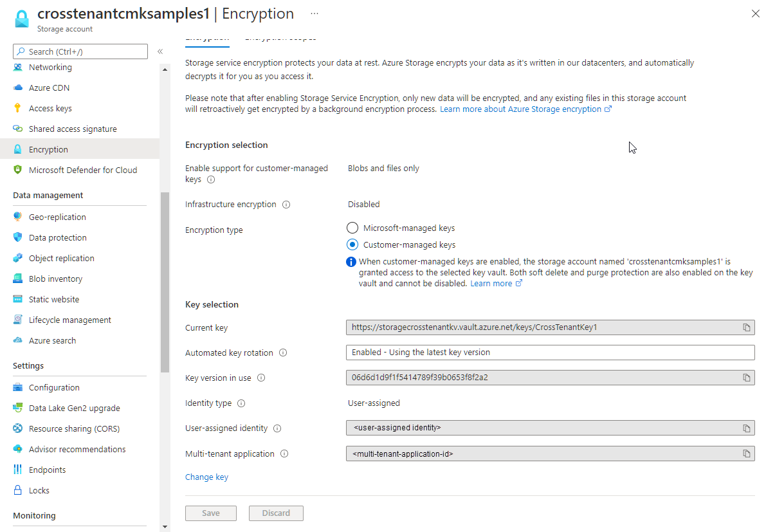The height and width of the screenshot is (532, 766).
Task: Open Geo-replication settings
Action: tap(58, 217)
